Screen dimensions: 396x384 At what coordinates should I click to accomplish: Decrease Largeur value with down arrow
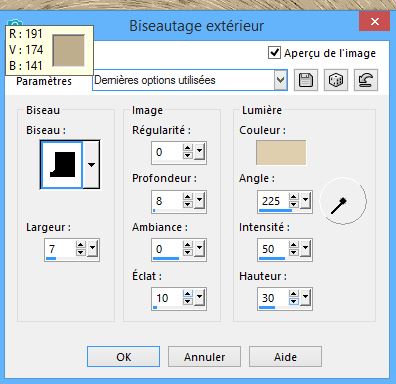80,252
